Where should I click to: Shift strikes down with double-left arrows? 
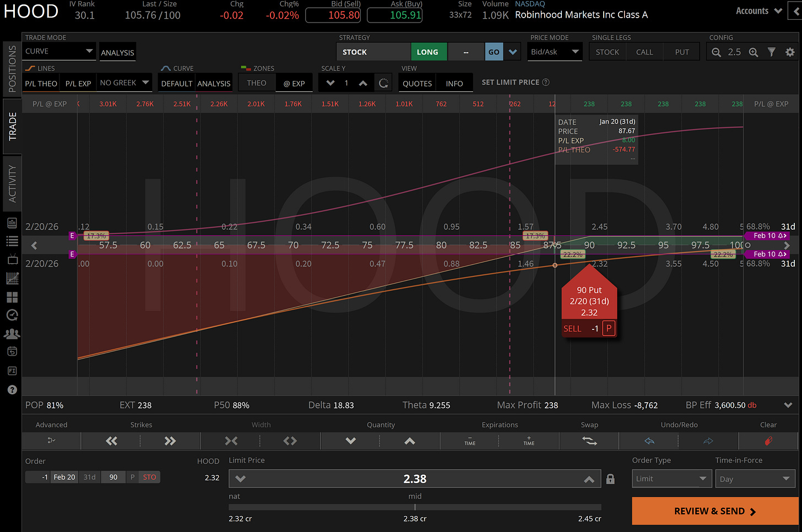[x=111, y=441]
